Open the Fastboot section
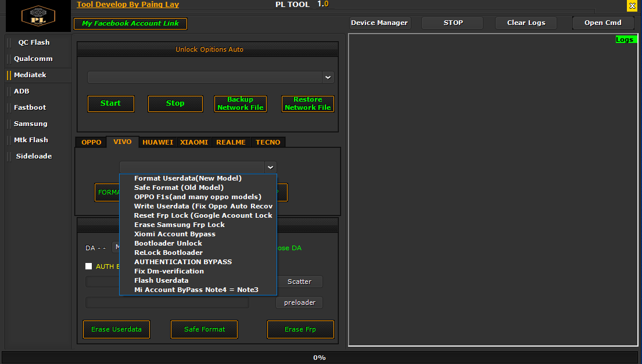 30,107
